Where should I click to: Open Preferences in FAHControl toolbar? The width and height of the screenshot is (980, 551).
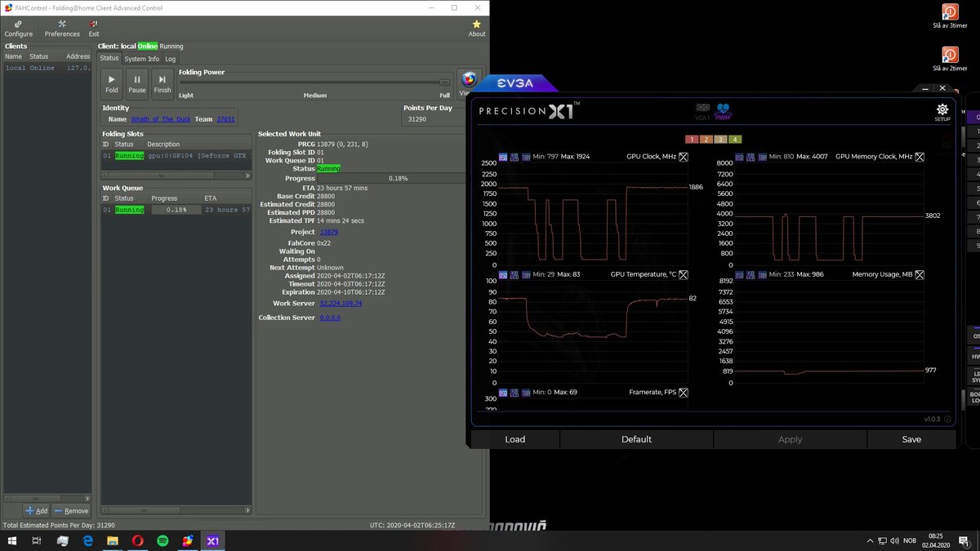coord(62,29)
